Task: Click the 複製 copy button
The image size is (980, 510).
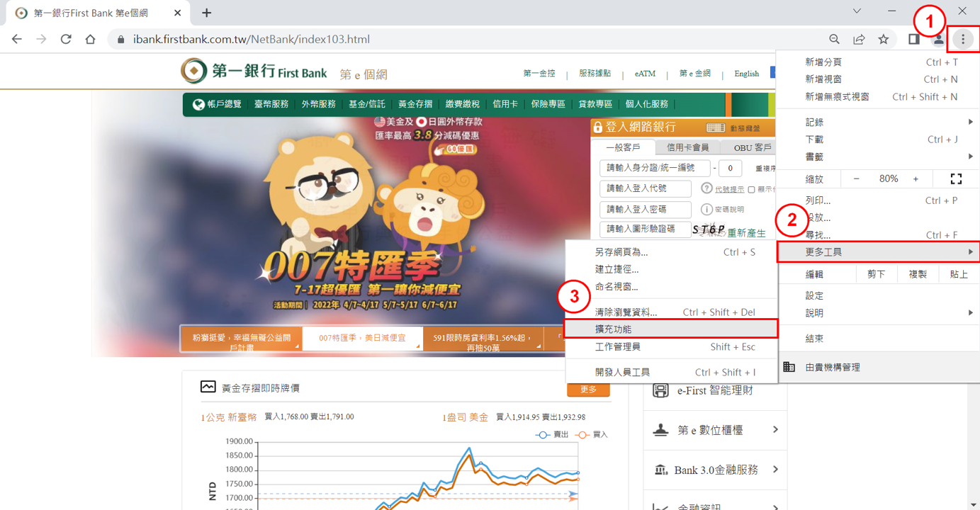Action: click(918, 274)
